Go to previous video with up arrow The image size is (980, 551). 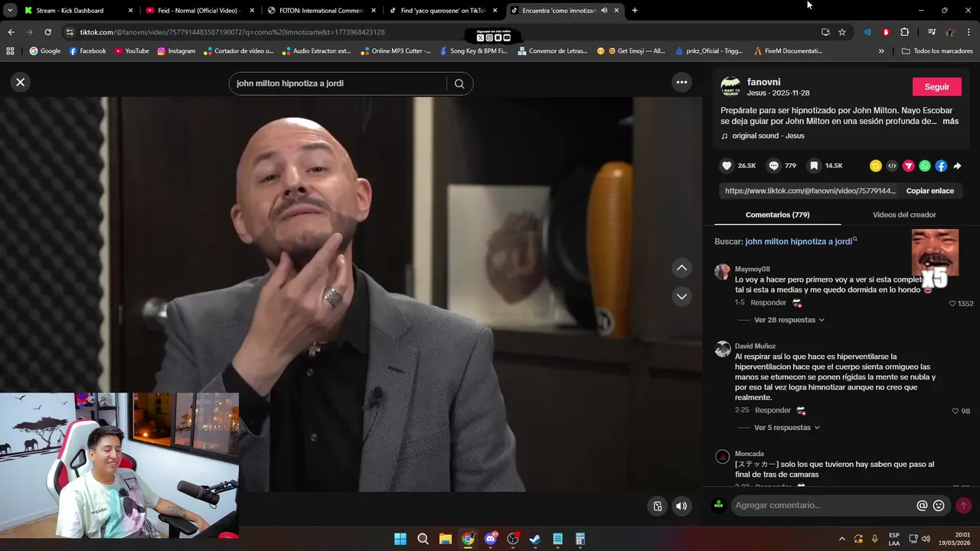(681, 268)
